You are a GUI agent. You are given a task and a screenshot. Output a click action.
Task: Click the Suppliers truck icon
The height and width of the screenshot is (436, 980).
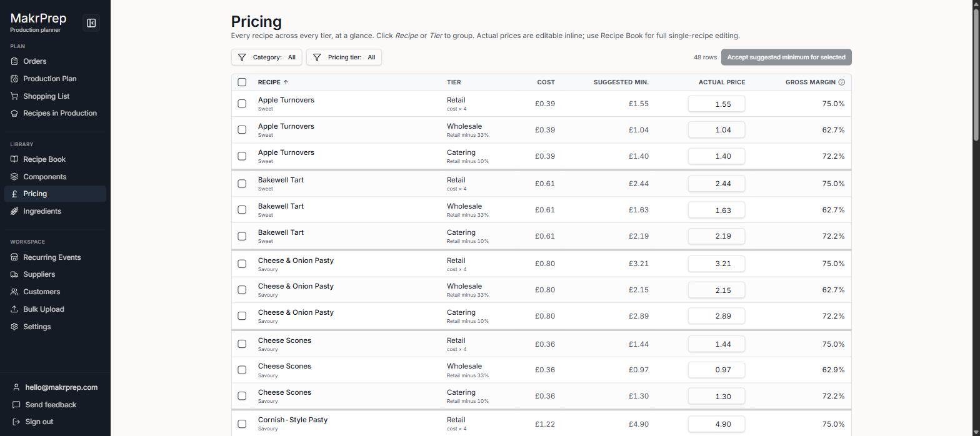coord(14,274)
